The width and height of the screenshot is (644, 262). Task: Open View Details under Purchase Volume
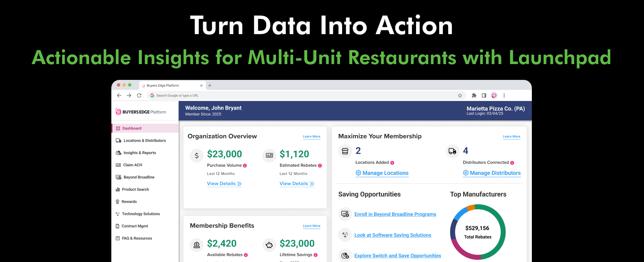coord(224,184)
